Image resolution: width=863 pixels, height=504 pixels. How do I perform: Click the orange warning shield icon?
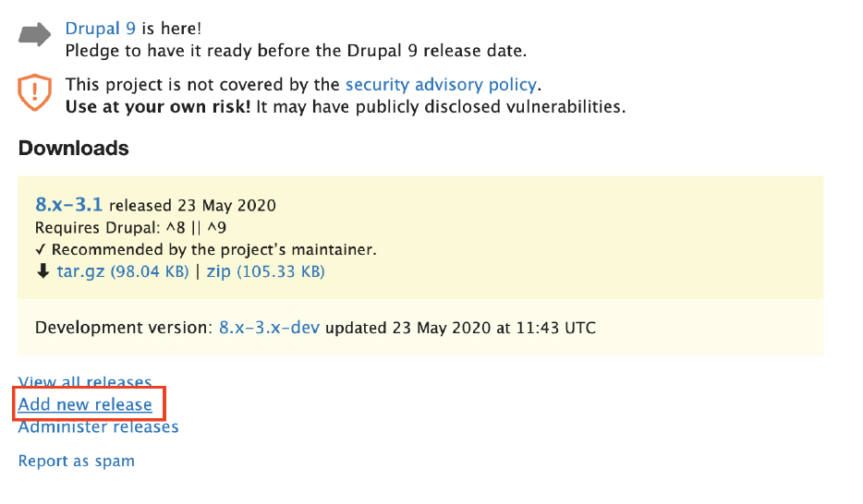coord(35,91)
